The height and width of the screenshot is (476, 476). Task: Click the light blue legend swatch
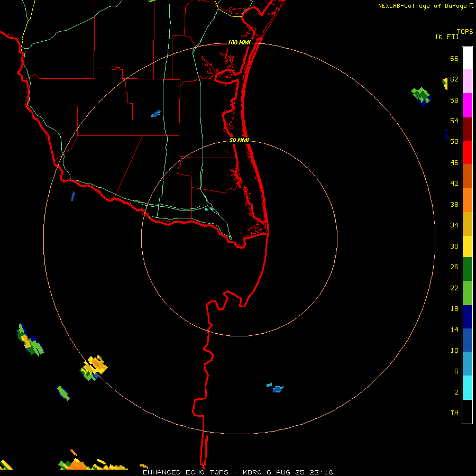pos(467,364)
